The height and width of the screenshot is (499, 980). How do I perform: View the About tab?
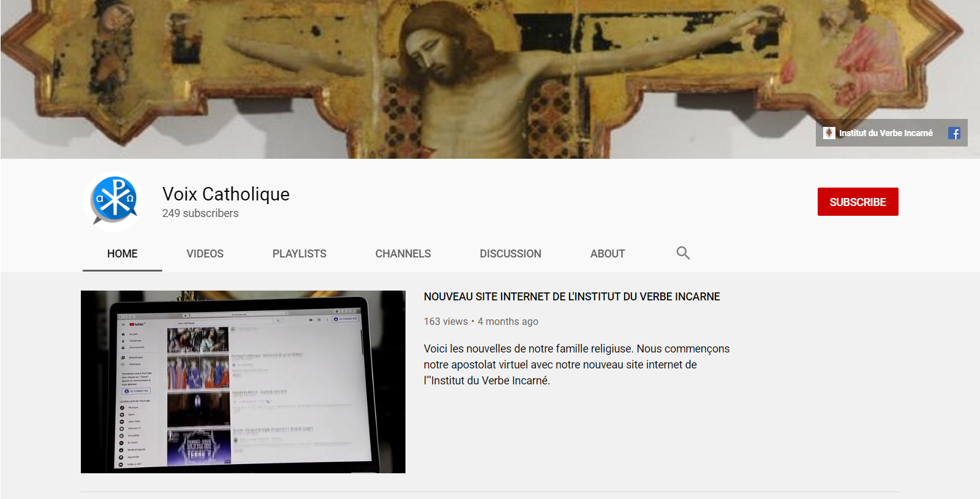pos(608,254)
